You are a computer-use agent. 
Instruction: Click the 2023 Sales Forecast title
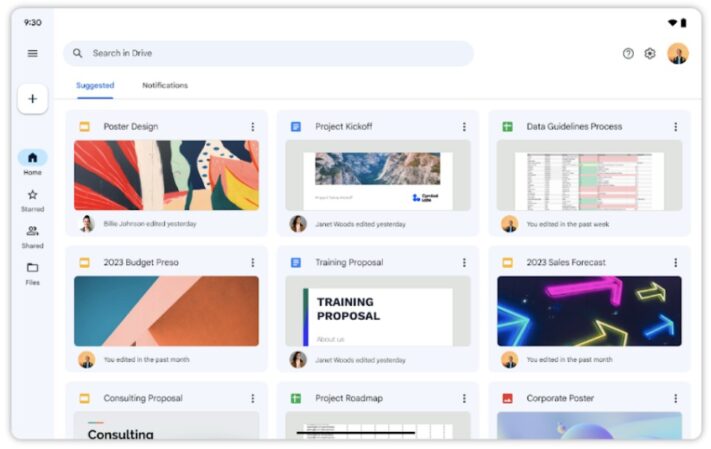coord(566,262)
